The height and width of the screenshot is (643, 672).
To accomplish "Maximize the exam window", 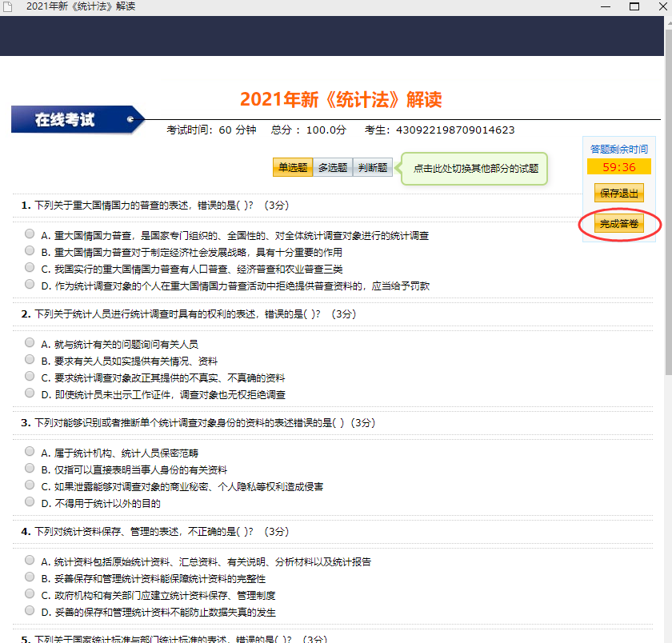I will 634,6.
